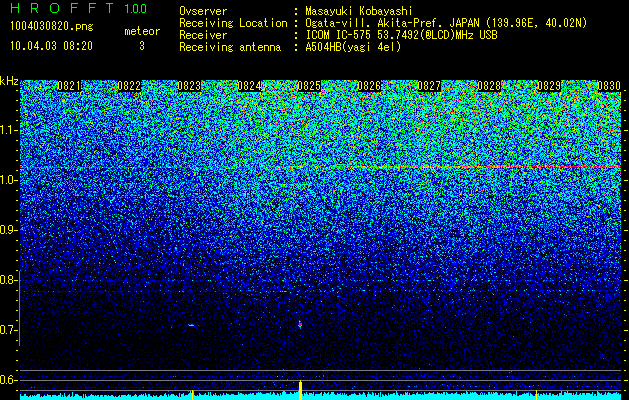Click the 0822 time marker
The width and height of the screenshot is (629, 400).
[x=129, y=86]
